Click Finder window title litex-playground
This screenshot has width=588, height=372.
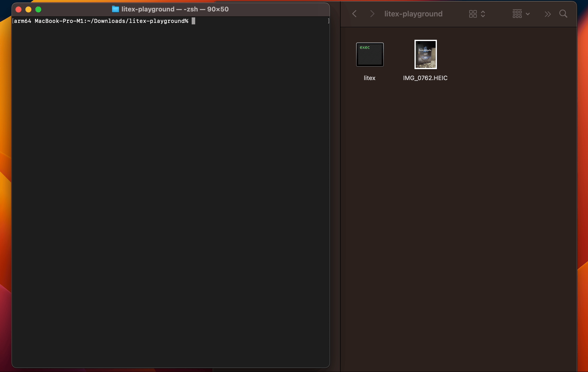coord(413,14)
